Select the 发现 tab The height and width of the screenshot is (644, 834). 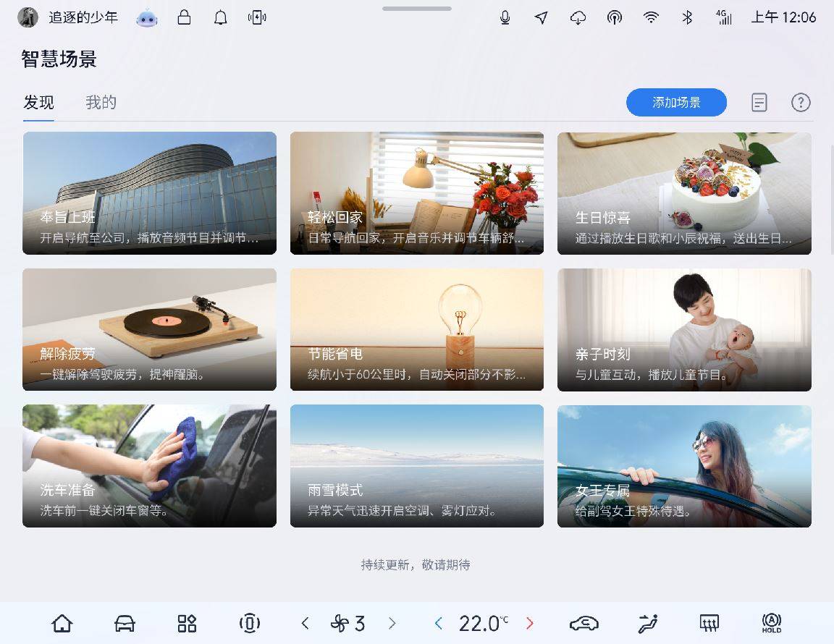pyautogui.click(x=38, y=102)
